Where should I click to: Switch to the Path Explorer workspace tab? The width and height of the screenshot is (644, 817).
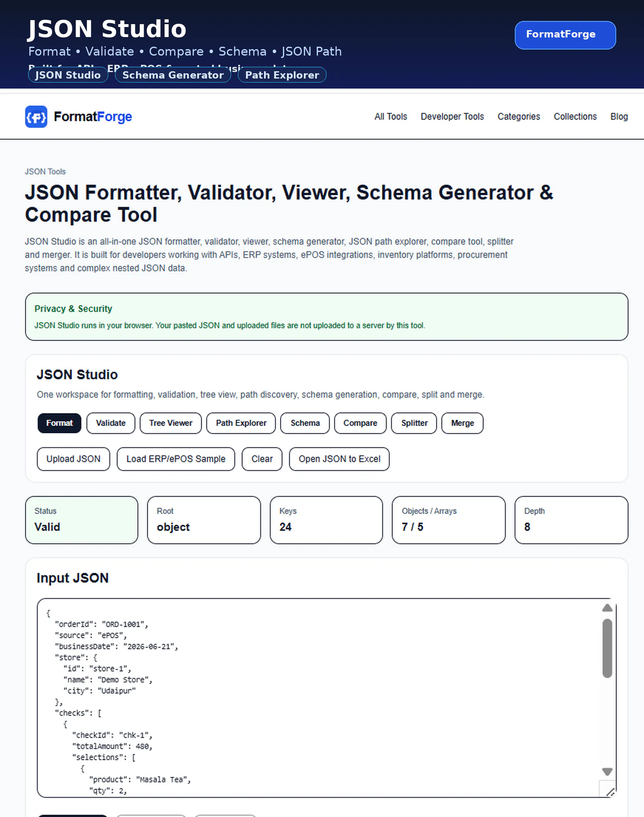(x=241, y=423)
